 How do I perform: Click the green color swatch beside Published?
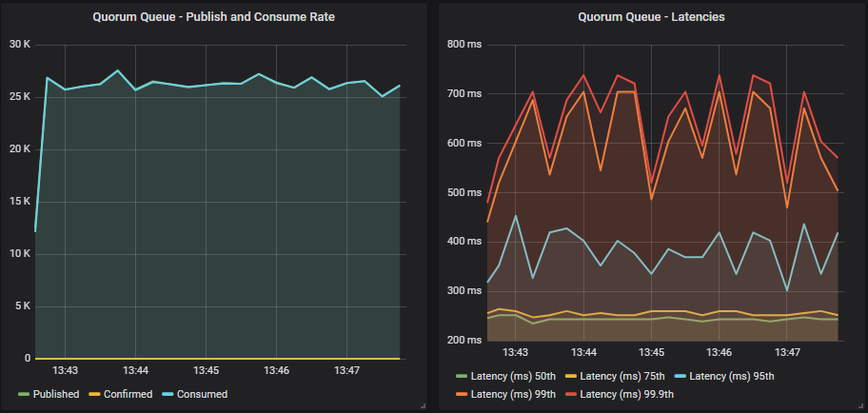pos(24,394)
